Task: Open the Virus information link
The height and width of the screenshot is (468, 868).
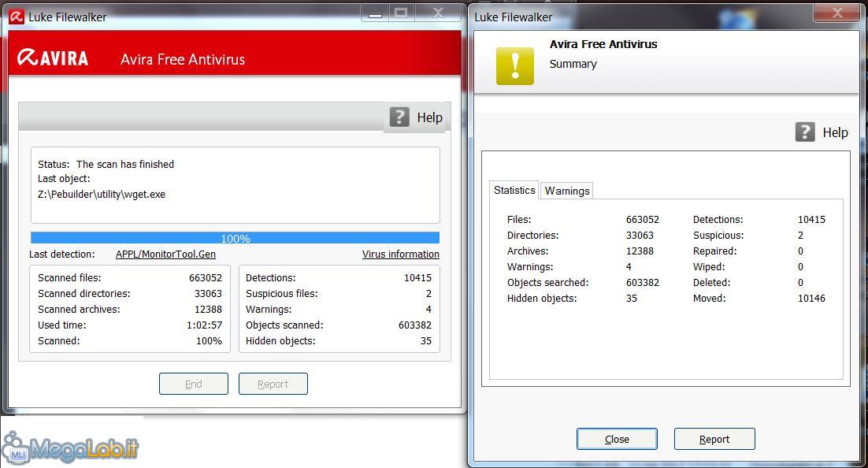Action: 401,254
